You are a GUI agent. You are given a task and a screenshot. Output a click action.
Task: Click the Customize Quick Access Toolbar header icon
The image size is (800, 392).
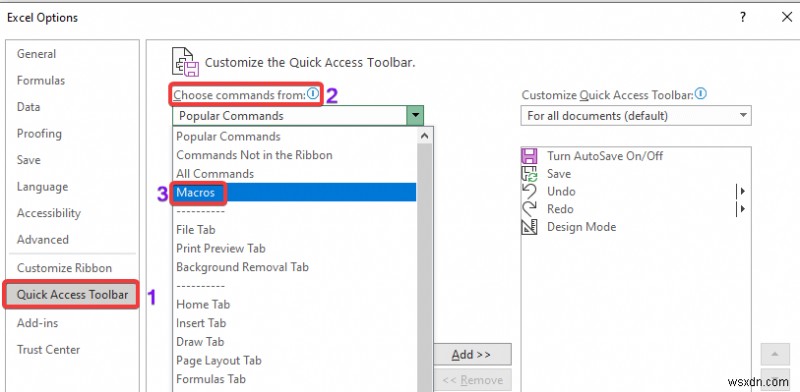click(x=185, y=62)
